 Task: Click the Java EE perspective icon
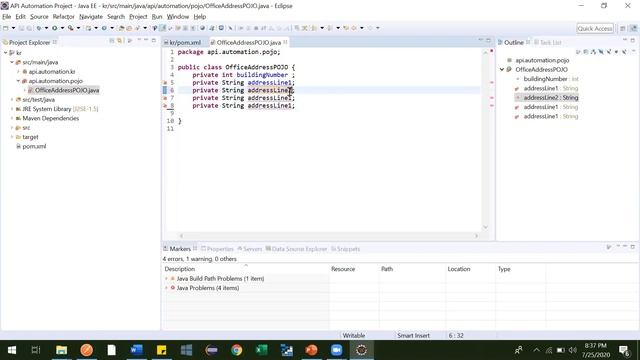point(633,28)
